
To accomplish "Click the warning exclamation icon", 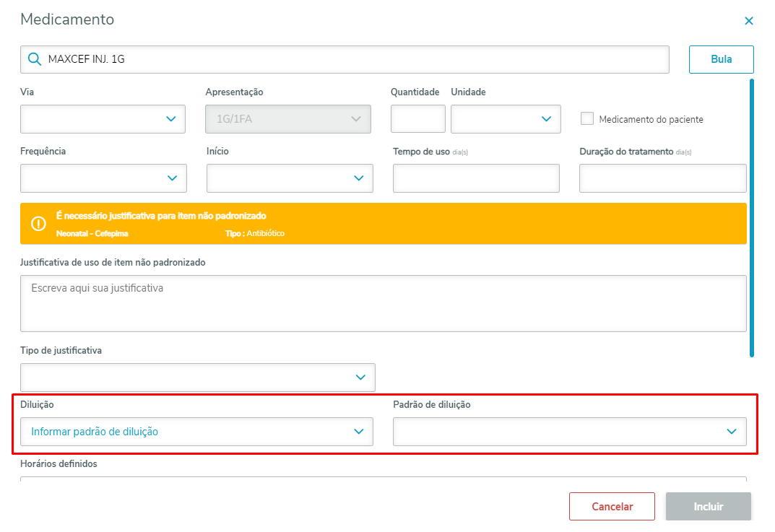I will [39, 224].
